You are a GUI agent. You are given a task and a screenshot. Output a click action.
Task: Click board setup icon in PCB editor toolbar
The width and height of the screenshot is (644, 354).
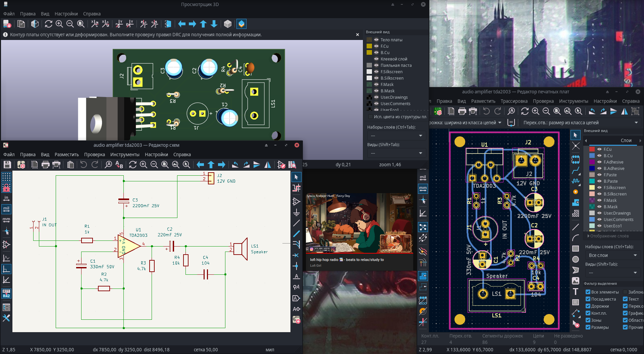[438, 111]
